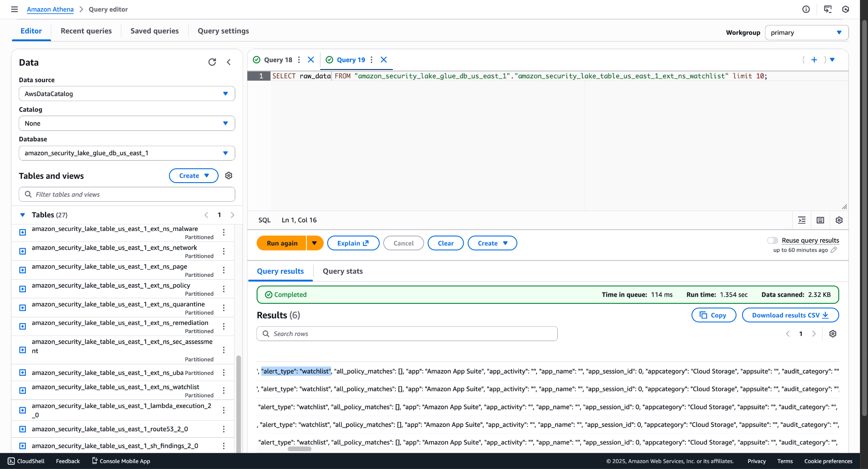
Task: Open actions menu for ext_ns_malware table
Action: [224, 233]
